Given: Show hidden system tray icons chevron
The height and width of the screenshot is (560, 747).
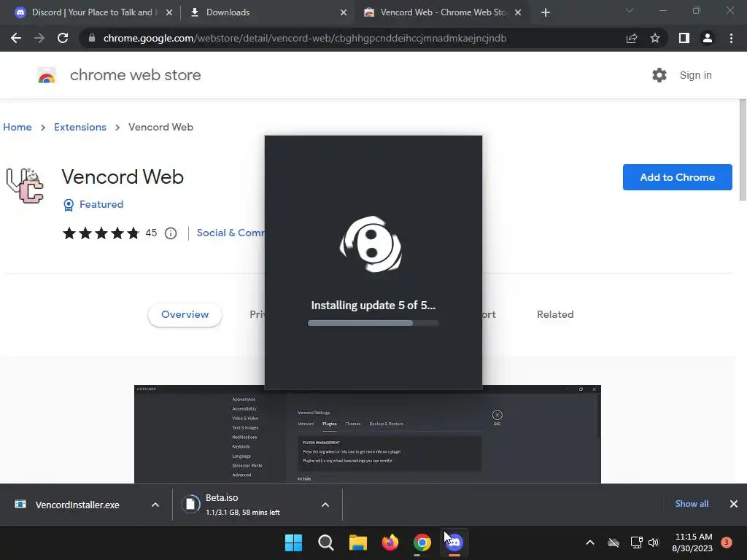Looking at the screenshot, I should click(x=589, y=542).
